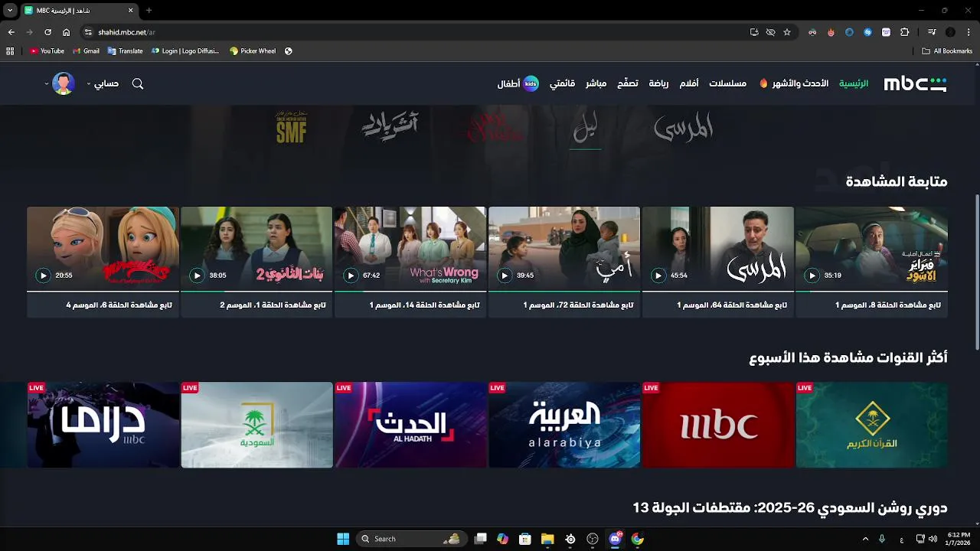
Task: Open the القرآن الكريم live channel
Action: 872,425
